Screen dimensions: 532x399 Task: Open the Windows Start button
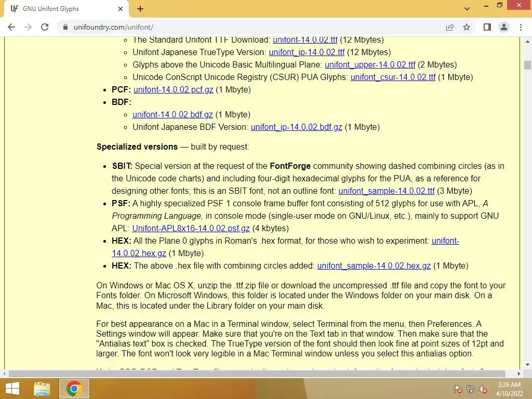pos(12,389)
